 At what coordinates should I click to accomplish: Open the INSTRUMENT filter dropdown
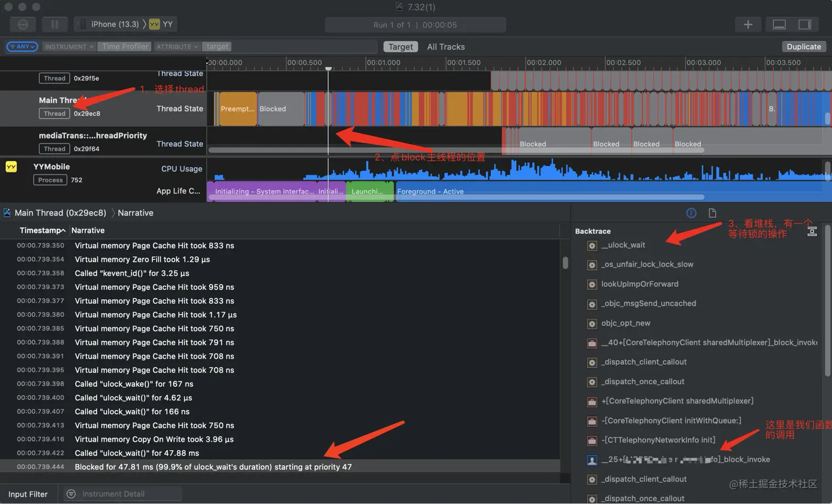click(69, 47)
